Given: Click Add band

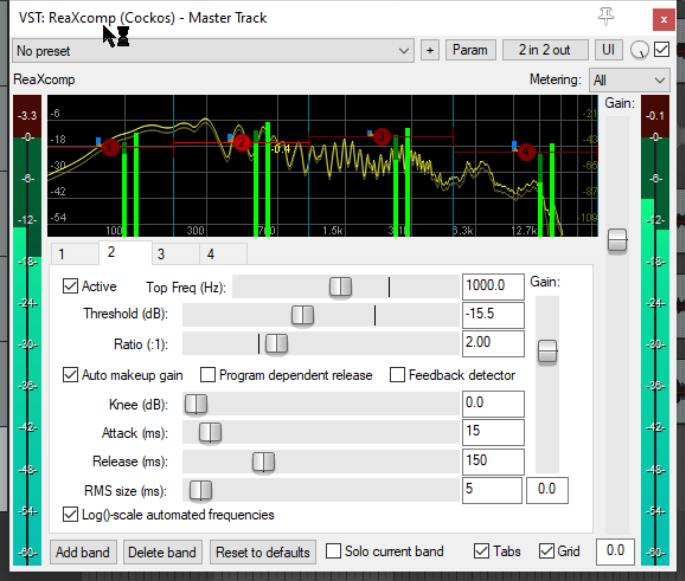Looking at the screenshot, I should click(83, 552).
